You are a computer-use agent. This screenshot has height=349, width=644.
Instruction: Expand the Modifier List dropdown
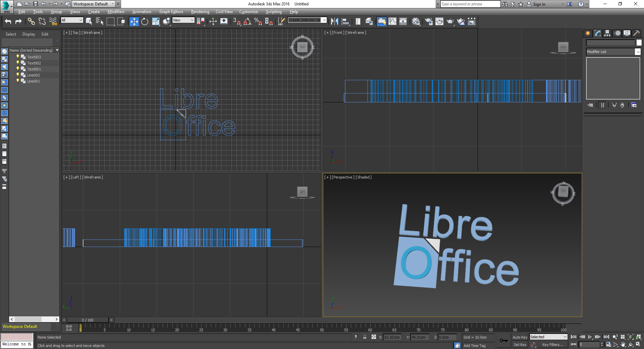click(638, 52)
